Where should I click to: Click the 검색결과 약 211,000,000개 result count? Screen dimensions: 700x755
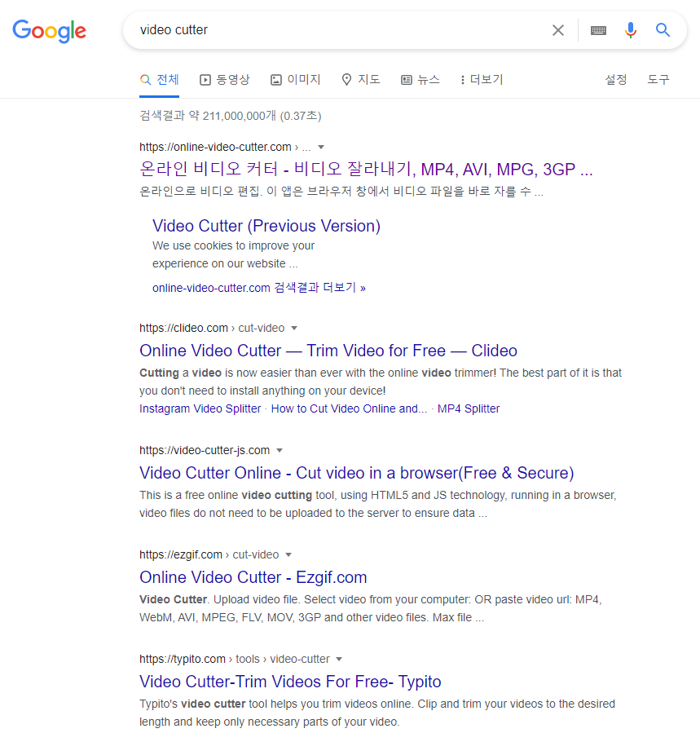pos(231,116)
